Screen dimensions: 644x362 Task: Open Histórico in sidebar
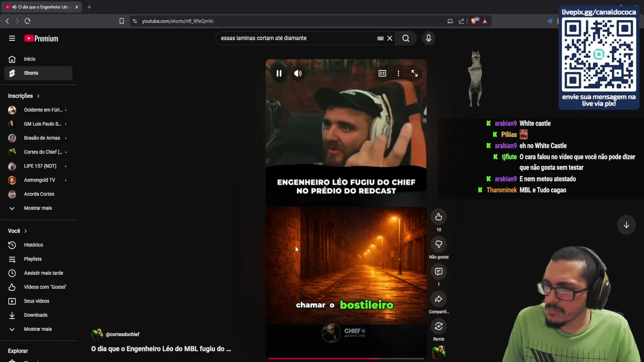39,245
